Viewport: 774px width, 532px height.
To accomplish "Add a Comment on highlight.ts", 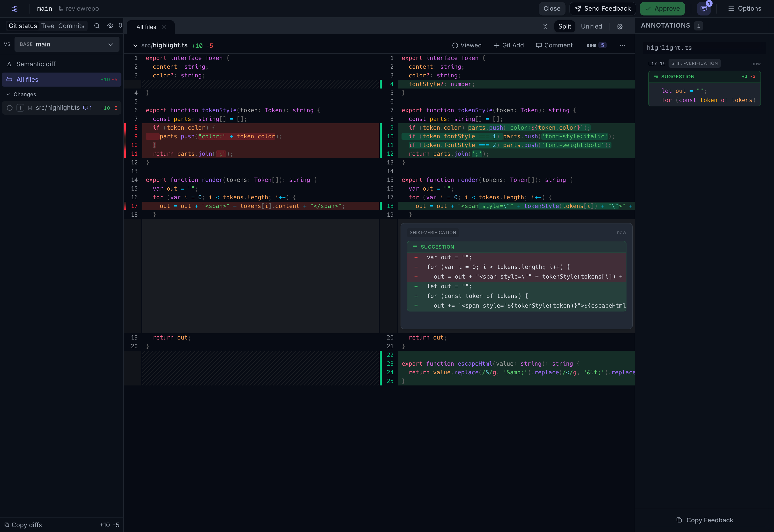I will [x=554, y=45].
